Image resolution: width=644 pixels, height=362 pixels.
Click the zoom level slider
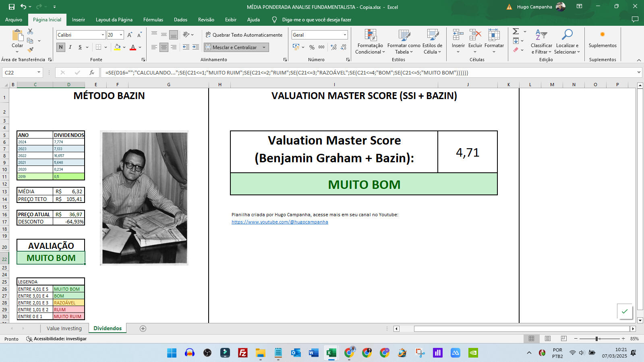coord(597,339)
